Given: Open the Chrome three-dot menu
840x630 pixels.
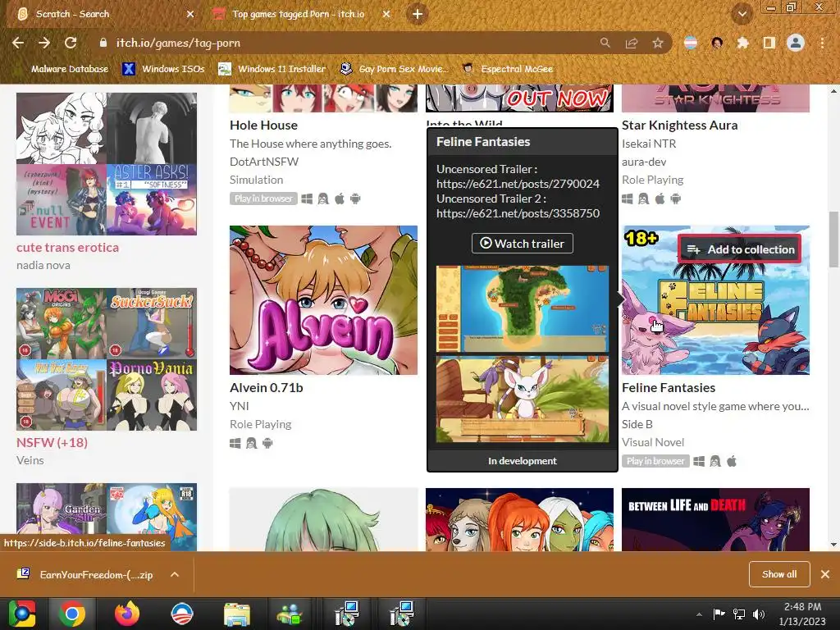Looking at the screenshot, I should click(x=822, y=43).
